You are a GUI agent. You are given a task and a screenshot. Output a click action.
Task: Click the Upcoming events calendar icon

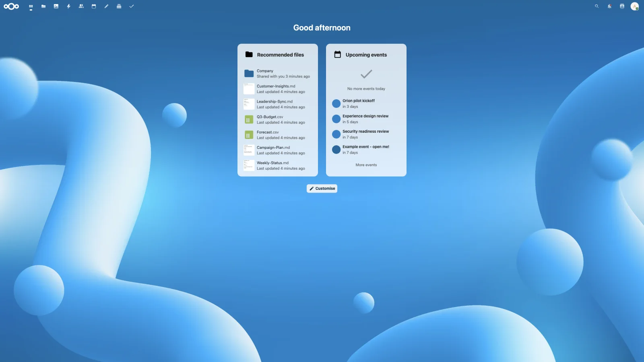pos(338,54)
